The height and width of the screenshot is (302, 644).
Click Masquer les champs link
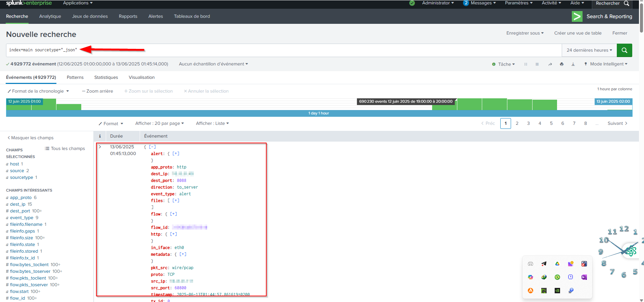pos(31,138)
